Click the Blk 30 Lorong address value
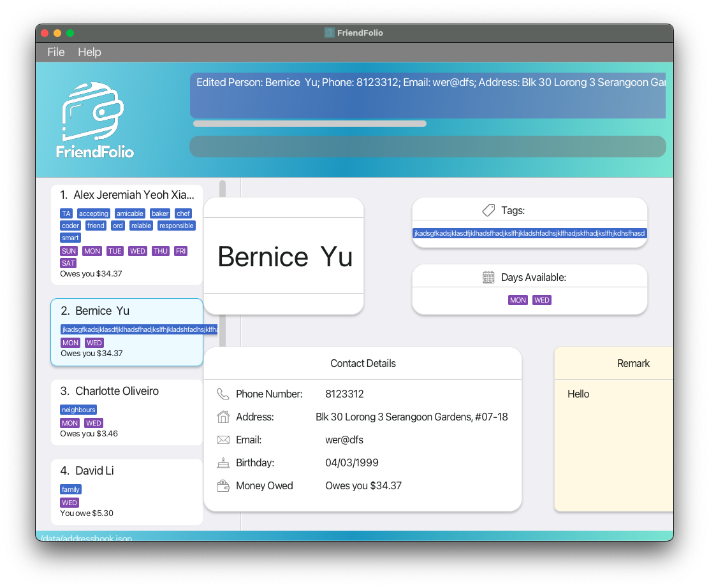Screen dimensions: 709x588 412,417
